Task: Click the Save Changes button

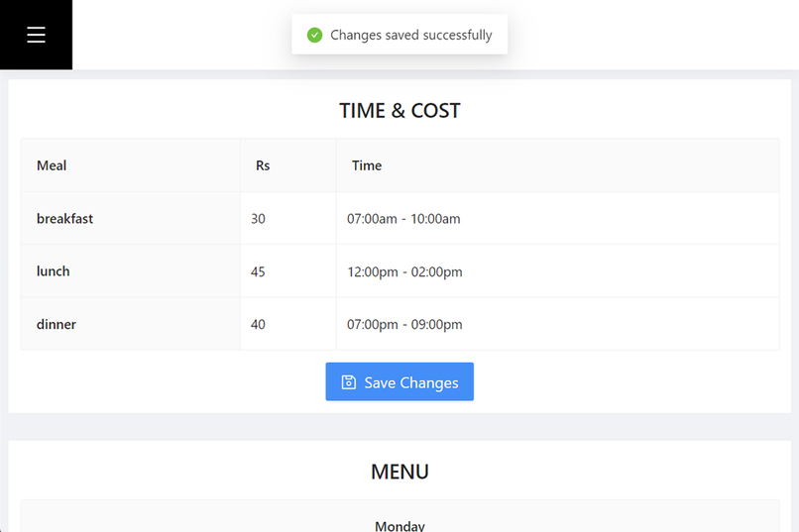Action: [x=399, y=381]
